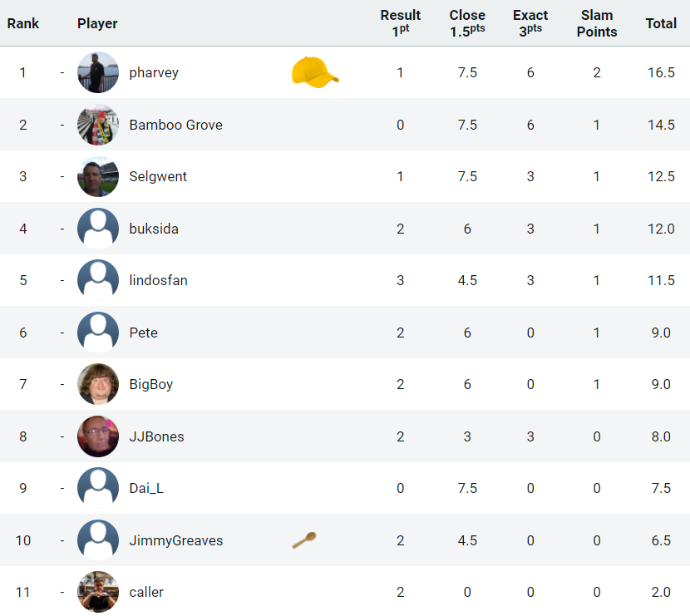Click the yellow cap icon beside pharvey
690x616 pixels.
click(315, 72)
